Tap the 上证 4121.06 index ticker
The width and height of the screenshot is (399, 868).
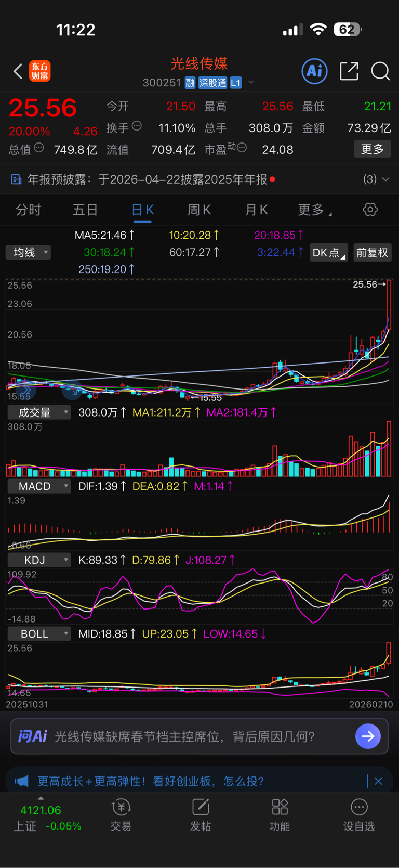point(47,818)
